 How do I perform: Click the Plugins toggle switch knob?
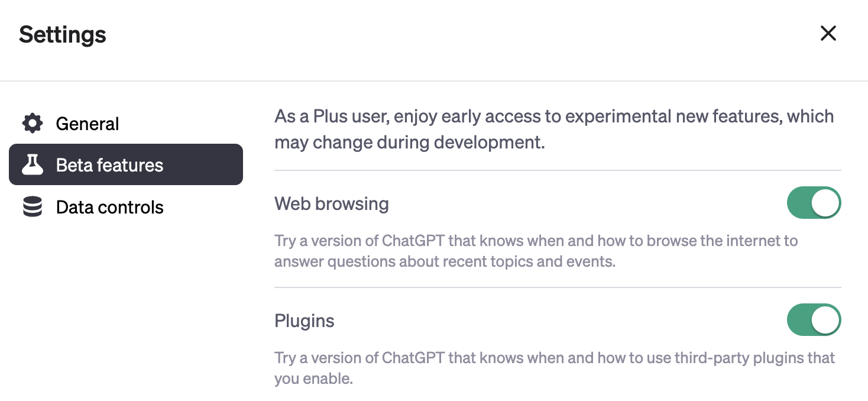(x=826, y=319)
